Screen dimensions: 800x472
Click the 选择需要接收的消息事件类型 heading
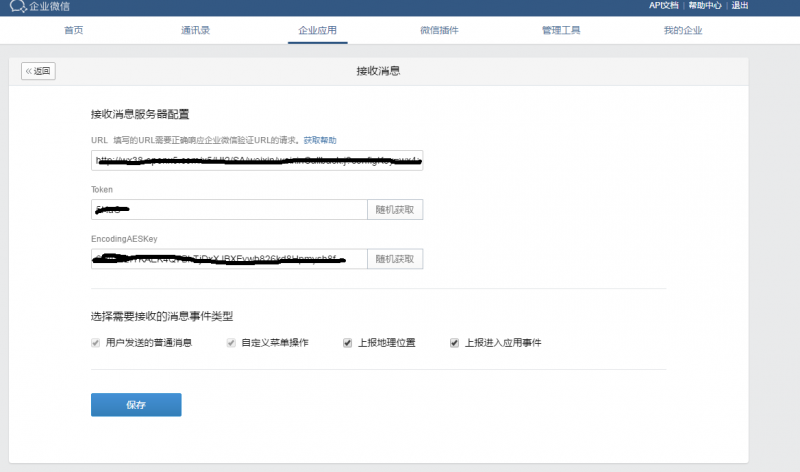click(x=162, y=316)
